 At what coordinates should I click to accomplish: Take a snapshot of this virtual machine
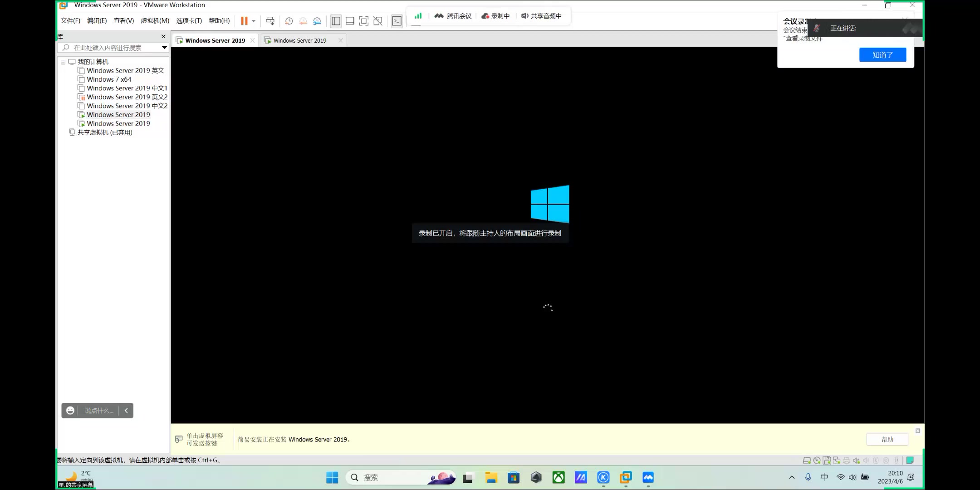[x=289, y=21]
